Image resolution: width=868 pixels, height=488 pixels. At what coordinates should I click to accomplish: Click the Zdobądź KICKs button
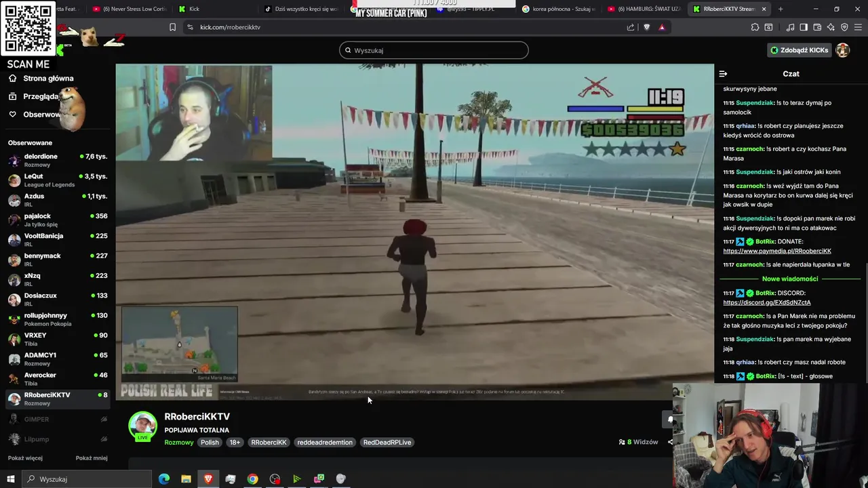coord(799,50)
